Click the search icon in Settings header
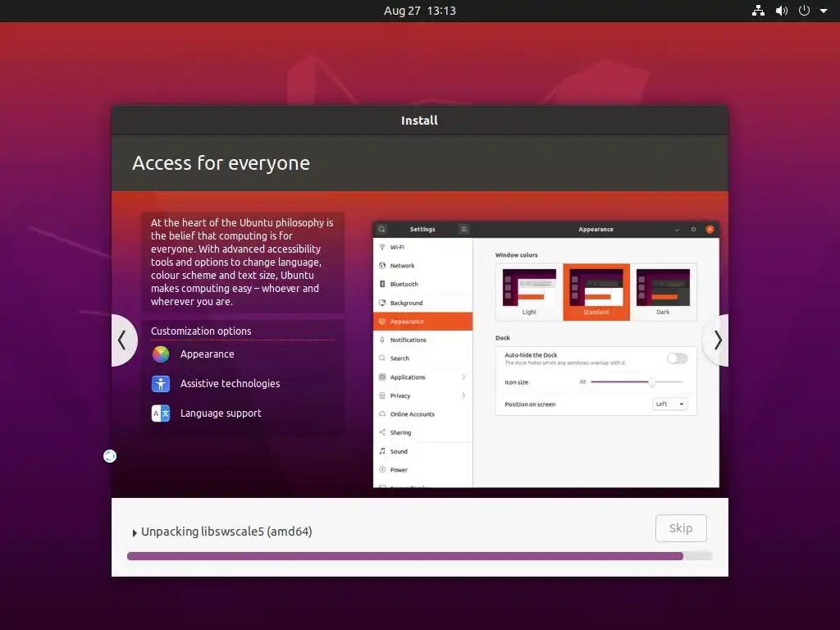 click(382, 230)
